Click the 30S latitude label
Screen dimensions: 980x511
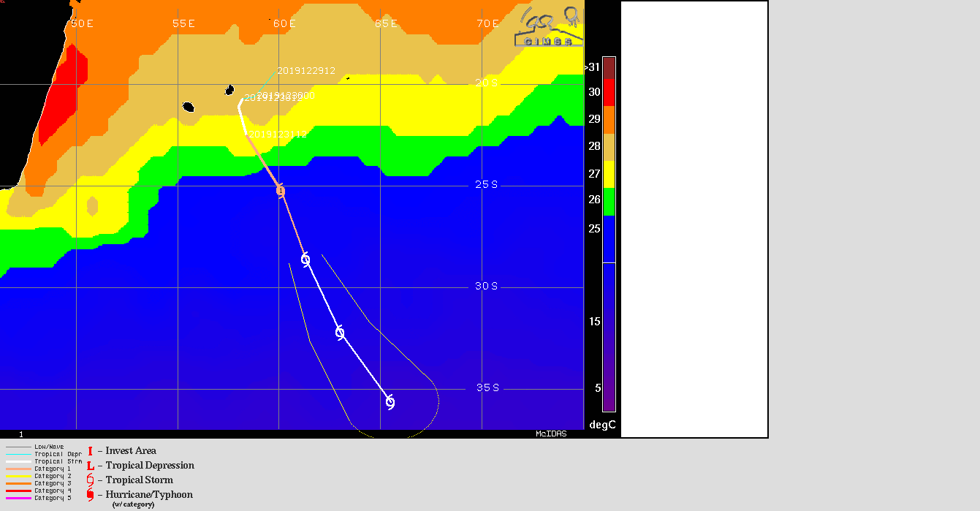pos(487,286)
